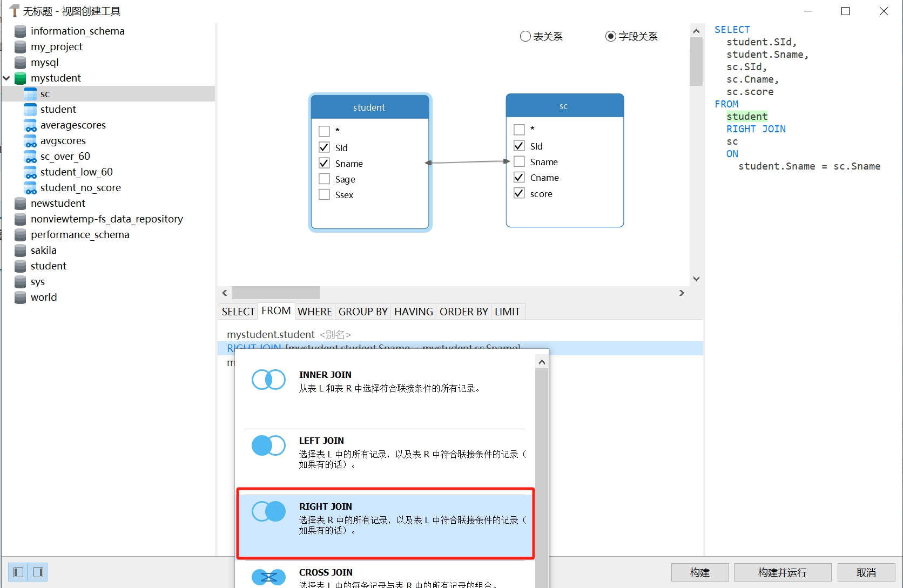
Task: Toggle the left panel layout icon
Action: 18,572
